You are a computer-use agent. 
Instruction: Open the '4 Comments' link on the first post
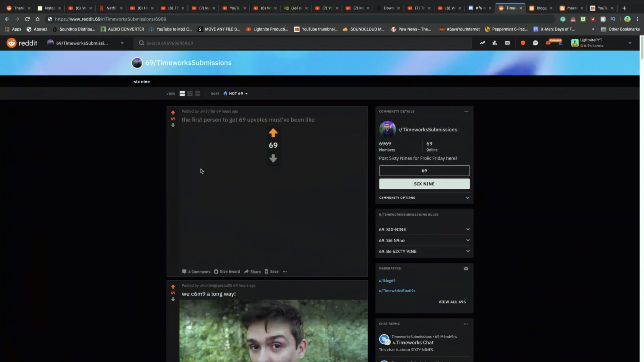point(196,271)
